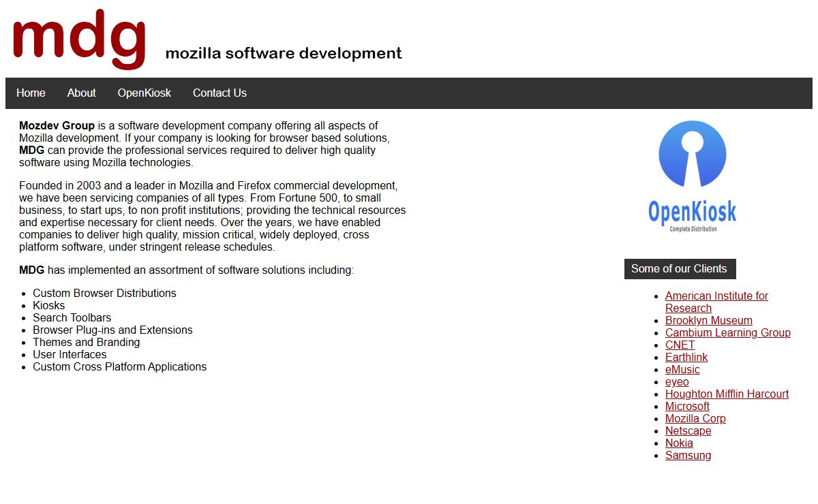The width and height of the screenshot is (818, 504).
Task: Click the 'Search Toolbars' list item
Action: tap(72, 317)
